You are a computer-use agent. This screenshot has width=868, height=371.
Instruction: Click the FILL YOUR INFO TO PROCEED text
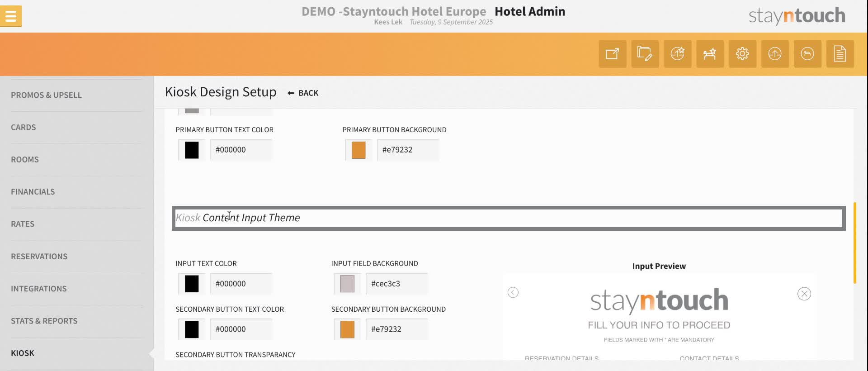pyautogui.click(x=659, y=325)
